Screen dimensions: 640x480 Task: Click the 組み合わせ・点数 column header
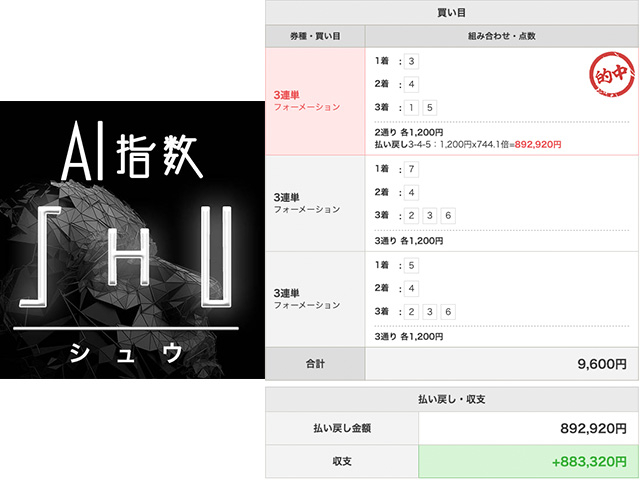(x=502, y=36)
